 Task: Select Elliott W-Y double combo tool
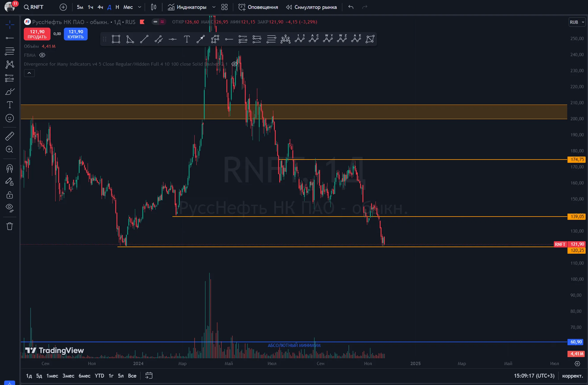(x=328, y=39)
